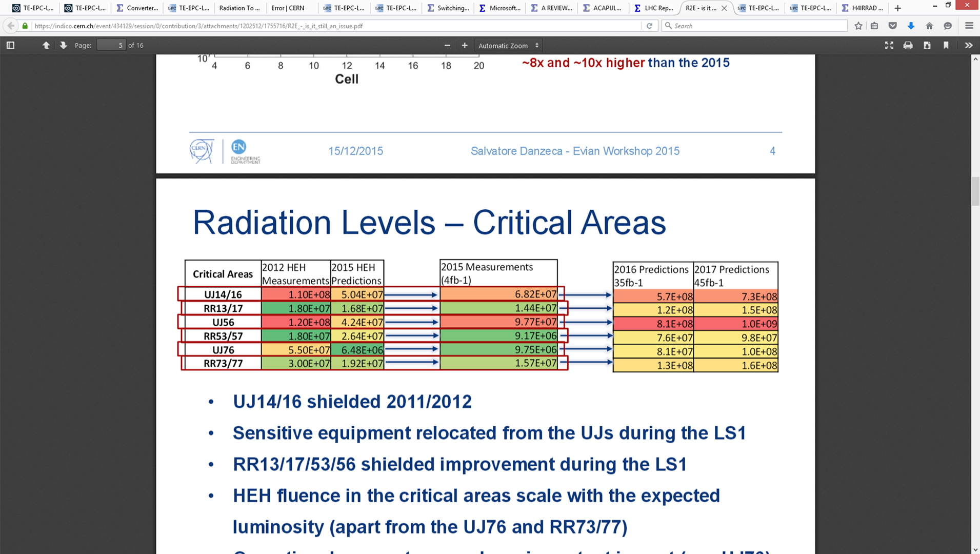Click the CERN logo in footer
Viewport: 980px width, 554px height.
tap(202, 151)
